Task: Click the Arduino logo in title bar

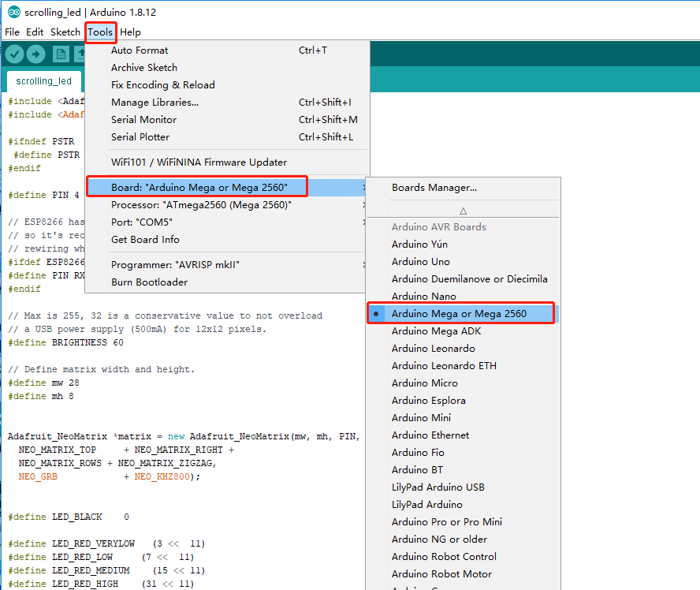Action: point(14,12)
